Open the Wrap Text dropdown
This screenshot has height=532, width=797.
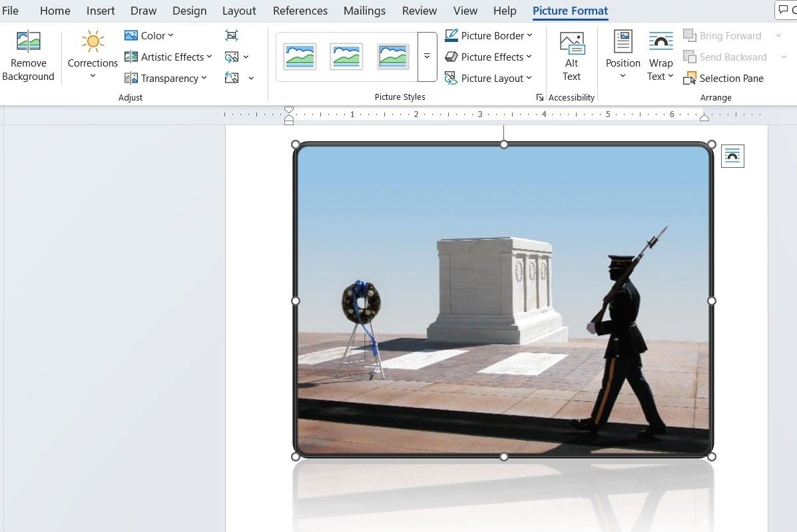[660, 56]
